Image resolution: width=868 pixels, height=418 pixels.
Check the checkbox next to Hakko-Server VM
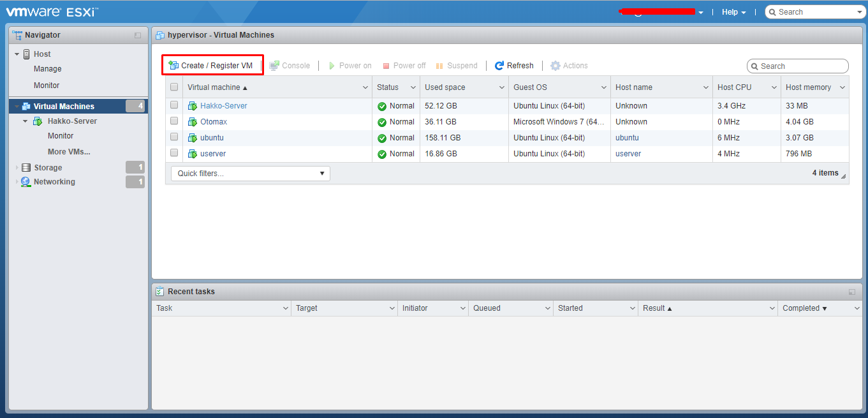[174, 105]
